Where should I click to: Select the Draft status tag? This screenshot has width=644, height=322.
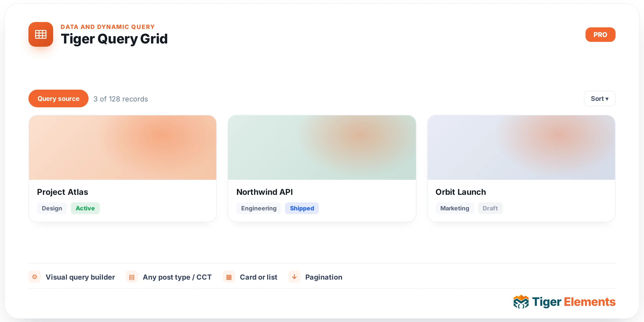490,208
